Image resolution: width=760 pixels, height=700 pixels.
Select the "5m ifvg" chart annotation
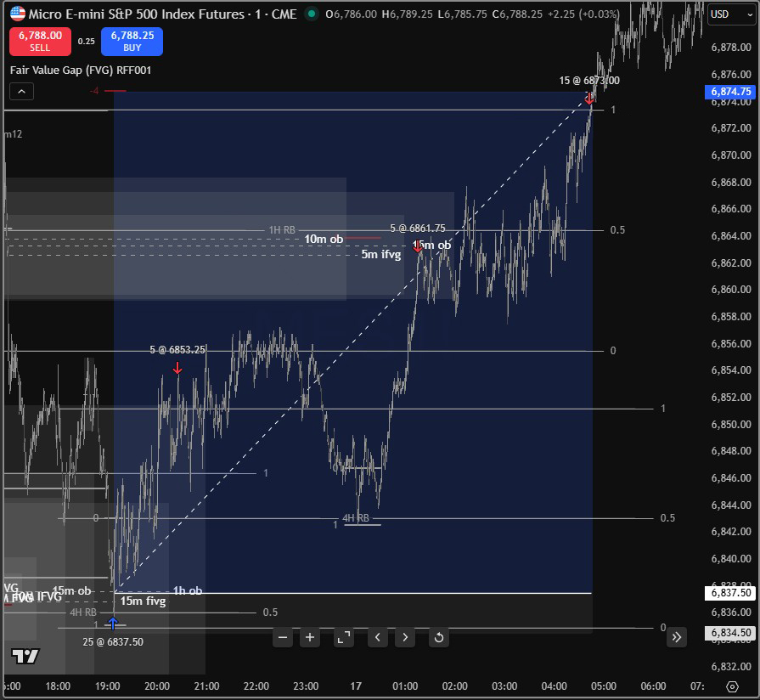[381, 254]
